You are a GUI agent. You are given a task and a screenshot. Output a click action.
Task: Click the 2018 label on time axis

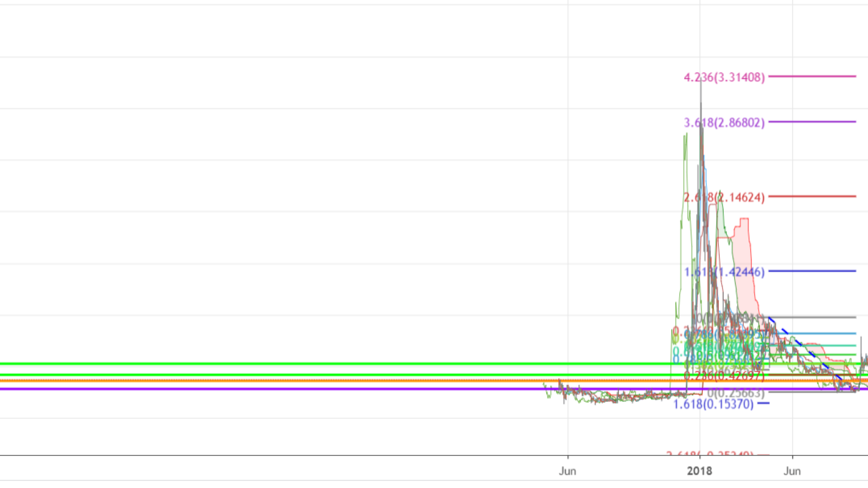(x=700, y=471)
